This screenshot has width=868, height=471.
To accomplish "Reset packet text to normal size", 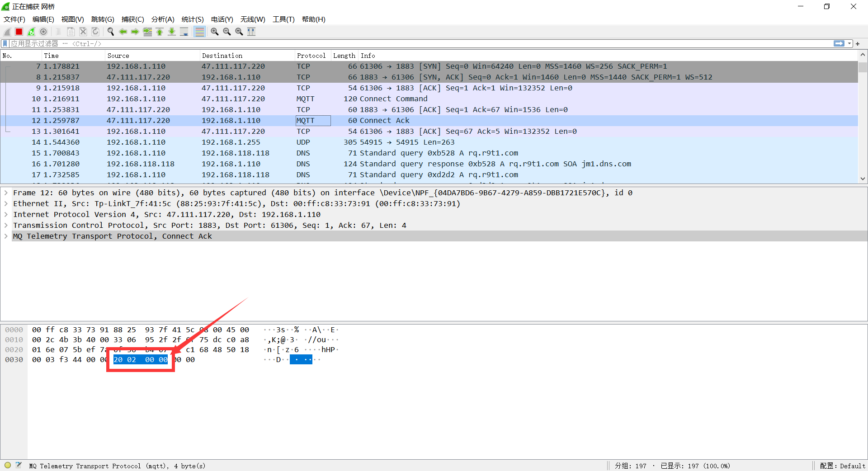I will (x=239, y=32).
